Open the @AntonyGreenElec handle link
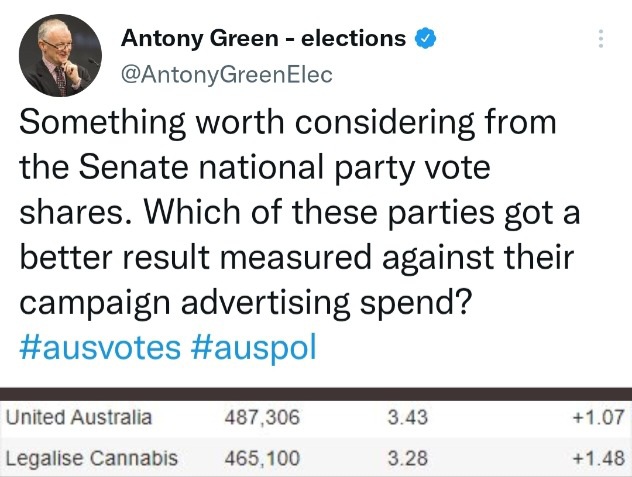The width and height of the screenshot is (632, 477). pos(226,75)
